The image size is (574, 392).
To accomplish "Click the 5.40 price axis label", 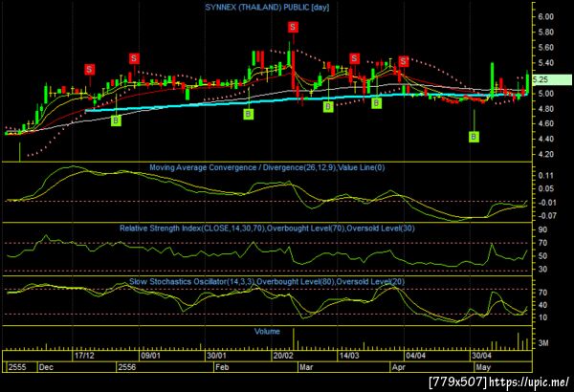I will [x=546, y=63].
